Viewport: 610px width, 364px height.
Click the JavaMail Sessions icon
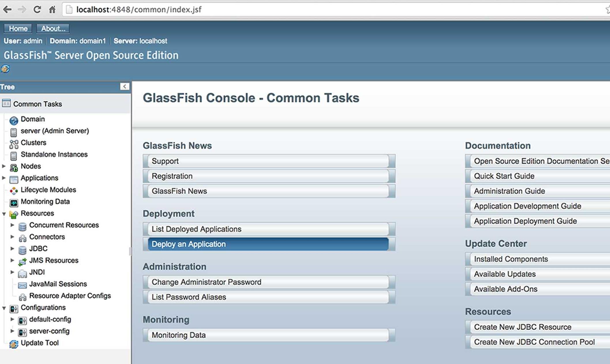point(22,285)
